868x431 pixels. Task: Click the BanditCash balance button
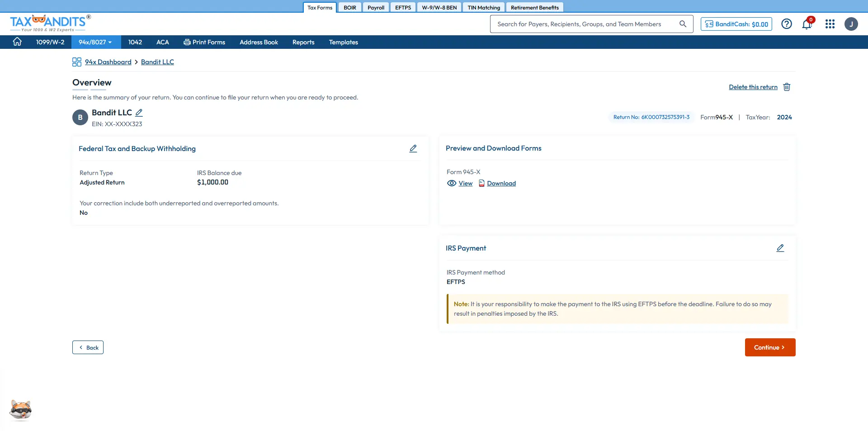[736, 24]
